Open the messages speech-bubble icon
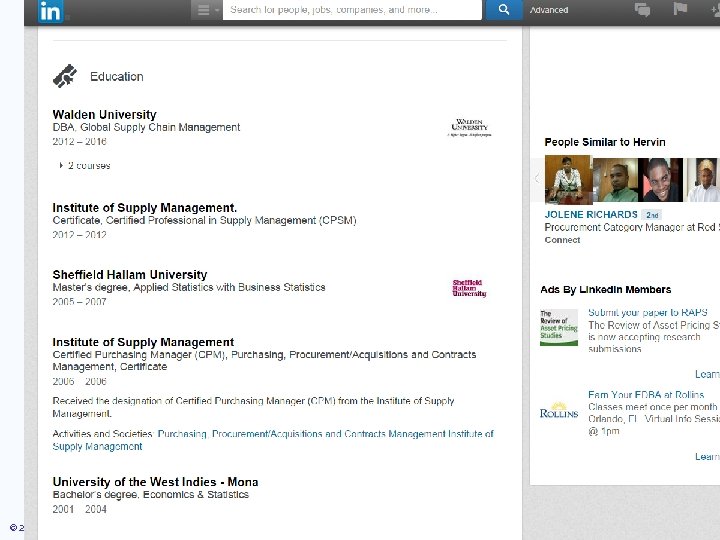The image size is (720, 540). click(x=643, y=10)
